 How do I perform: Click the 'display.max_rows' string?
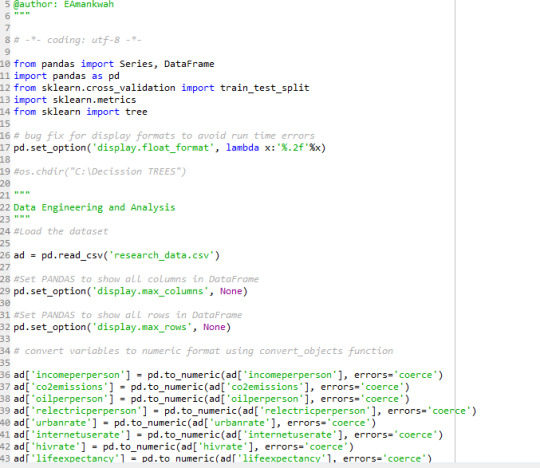click(x=142, y=327)
